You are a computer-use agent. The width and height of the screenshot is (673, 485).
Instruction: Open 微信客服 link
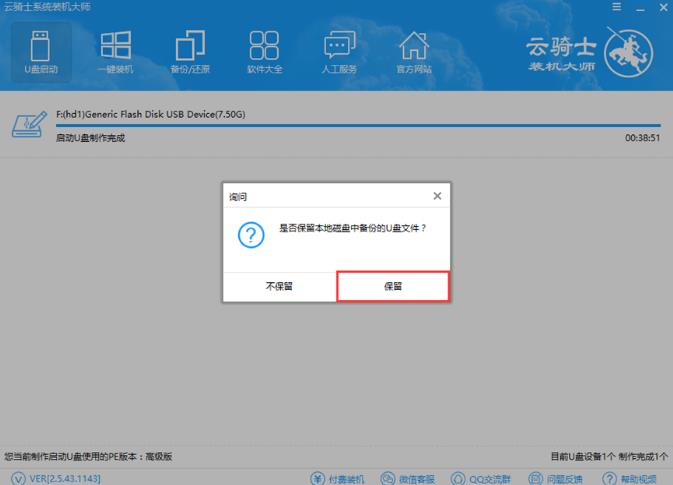[408, 479]
